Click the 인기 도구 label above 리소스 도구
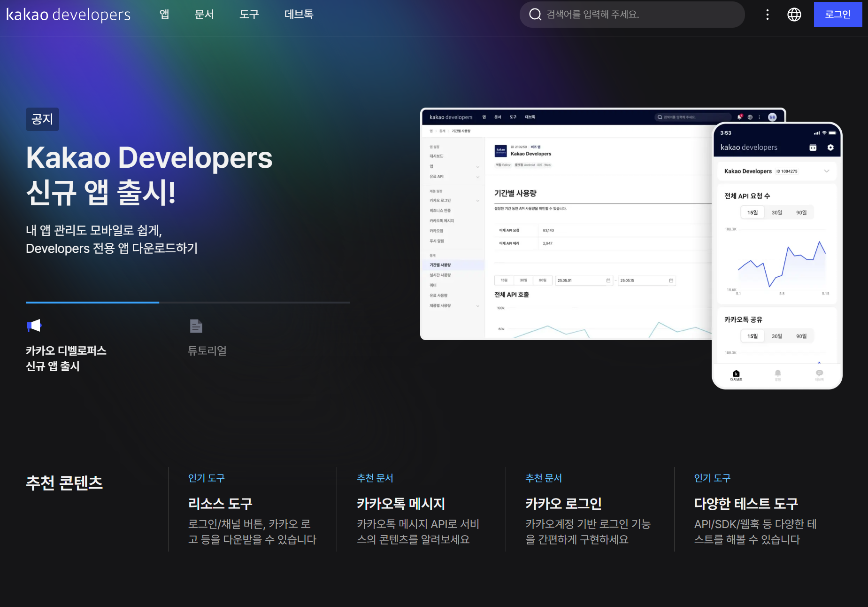This screenshot has width=868, height=607. point(207,478)
